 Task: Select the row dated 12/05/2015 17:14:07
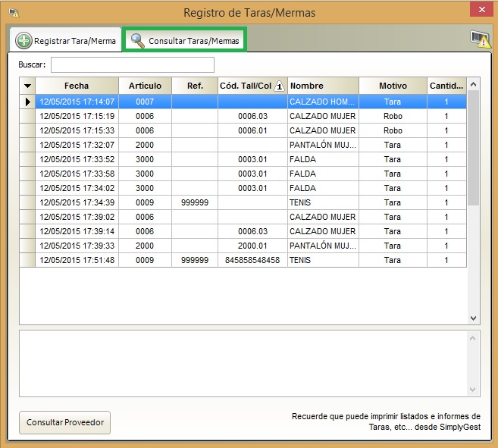tap(243, 102)
